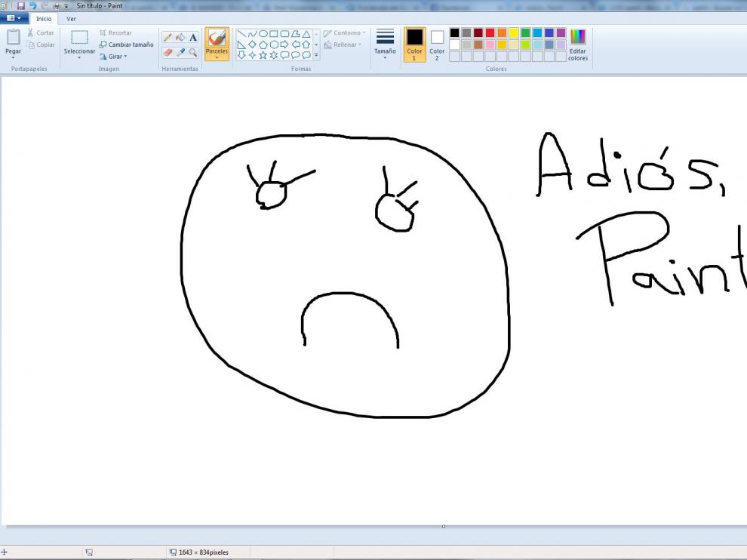This screenshot has width=747, height=560.
Task: Select the Text tool
Action: (193, 37)
